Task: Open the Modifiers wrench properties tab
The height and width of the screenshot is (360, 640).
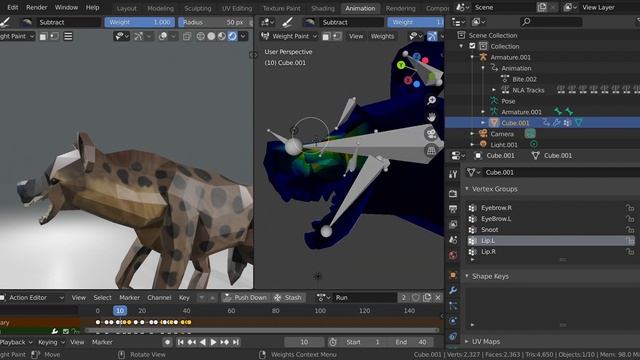Action: point(453,291)
